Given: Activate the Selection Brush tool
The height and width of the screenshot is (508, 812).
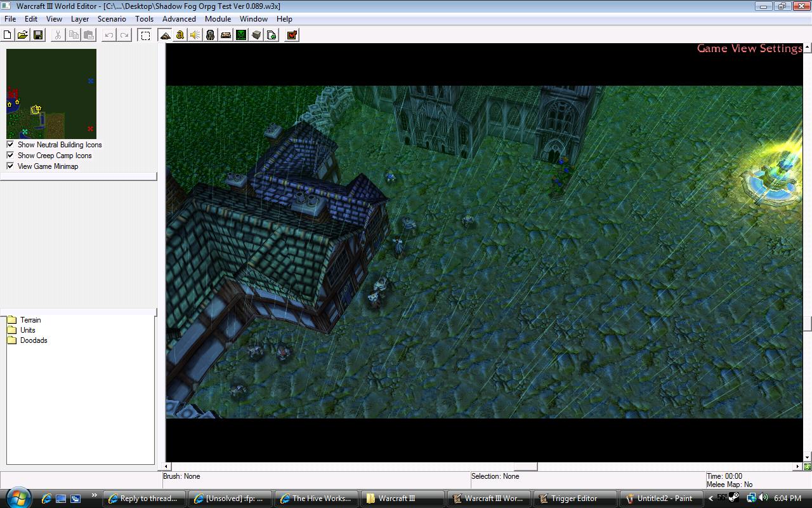Looking at the screenshot, I should tap(145, 35).
